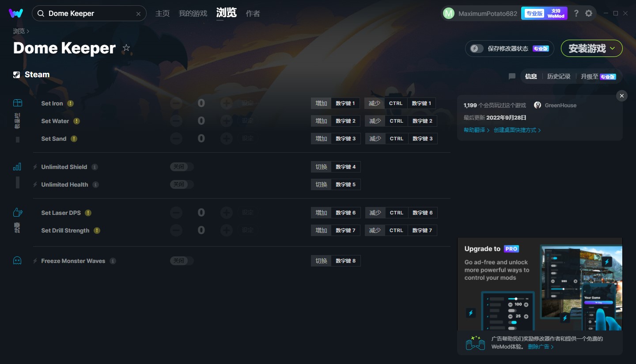Click the 专业版 badge in header

(x=534, y=13)
